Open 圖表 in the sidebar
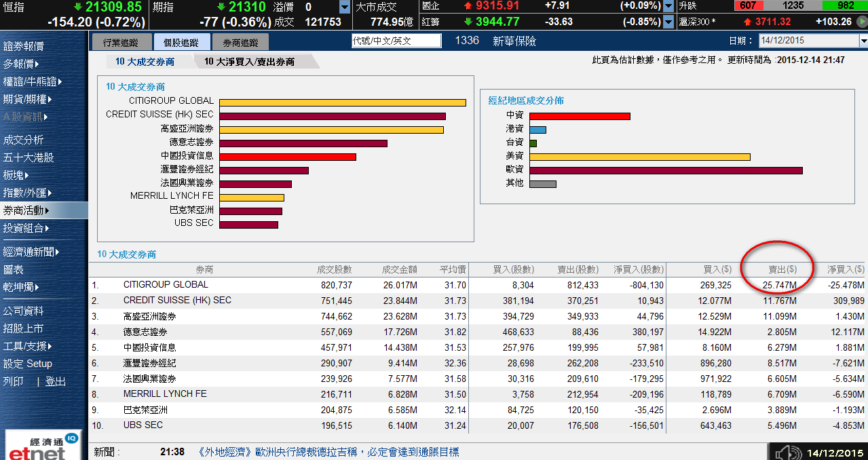The image size is (868, 460). [14, 269]
